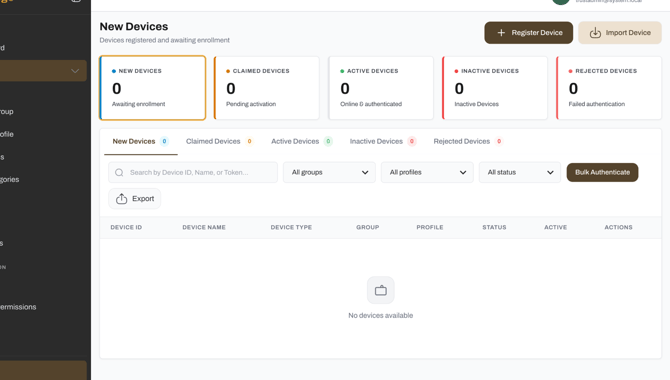Switch to the New Devices tab
670x380 pixels.
point(141,141)
